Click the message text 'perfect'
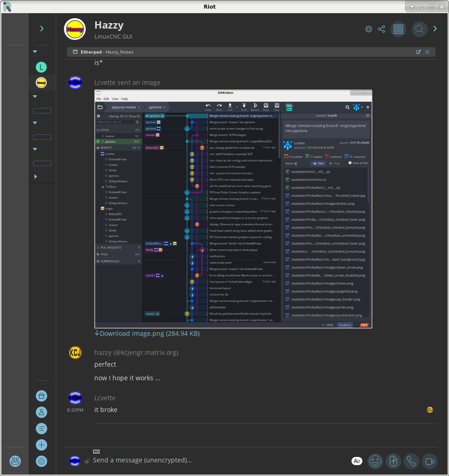 [105, 364]
